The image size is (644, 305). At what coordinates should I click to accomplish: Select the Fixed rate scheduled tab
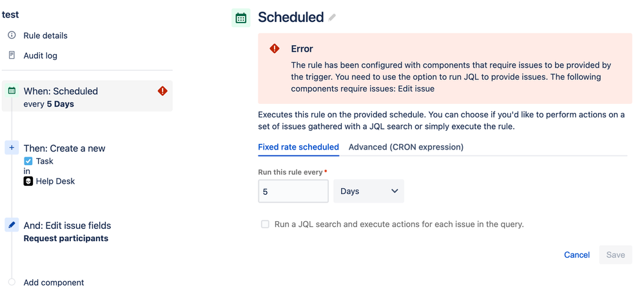pyautogui.click(x=298, y=147)
